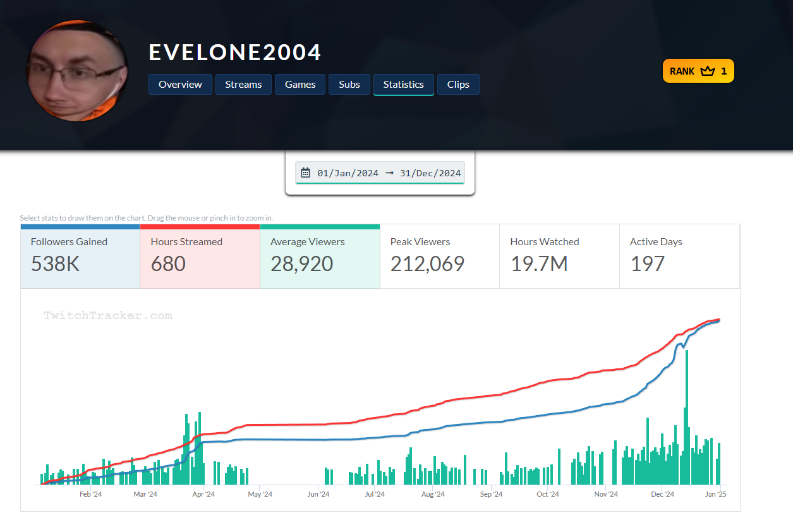Image resolution: width=793 pixels, height=532 pixels.
Task: Click the 19.7M hours watched value
Action: click(540, 263)
